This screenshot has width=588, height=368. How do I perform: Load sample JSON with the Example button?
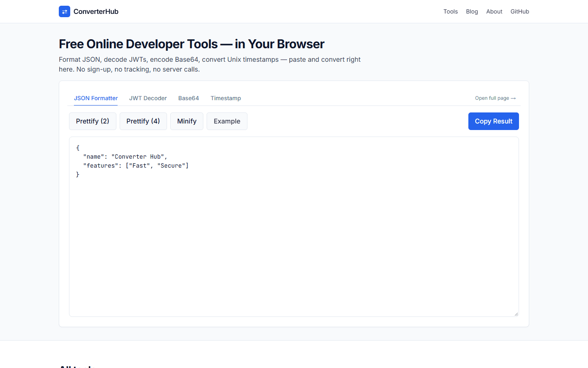click(x=227, y=121)
